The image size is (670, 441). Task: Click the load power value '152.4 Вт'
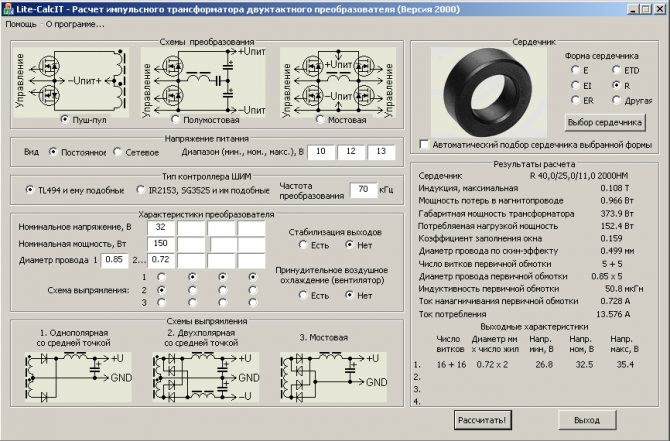[617, 226]
